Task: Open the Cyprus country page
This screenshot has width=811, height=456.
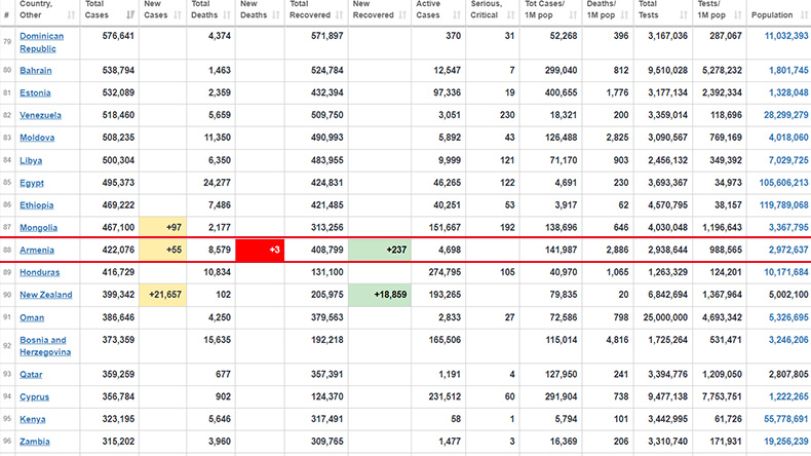Action: click(x=34, y=397)
